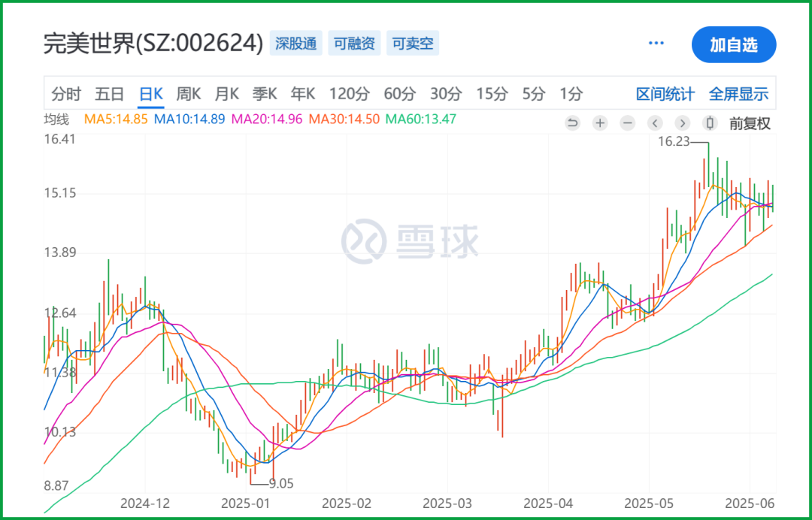Click the 16.23 high price marker
The image size is (812, 520).
click(x=674, y=142)
